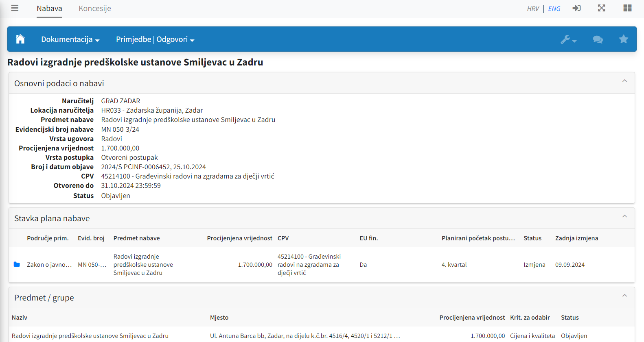
Task: Open the apps grid icon
Action: (x=627, y=8)
